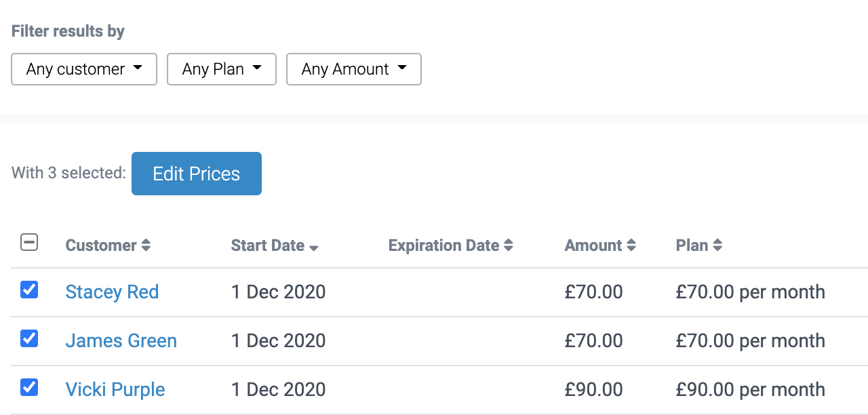The width and height of the screenshot is (868, 415).
Task: Deselect James Green's row checkbox
Action: [29, 338]
